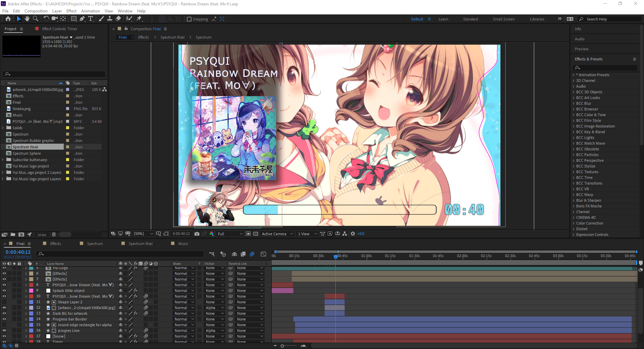Switch to the Small Screen workspace

click(x=503, y=19)
